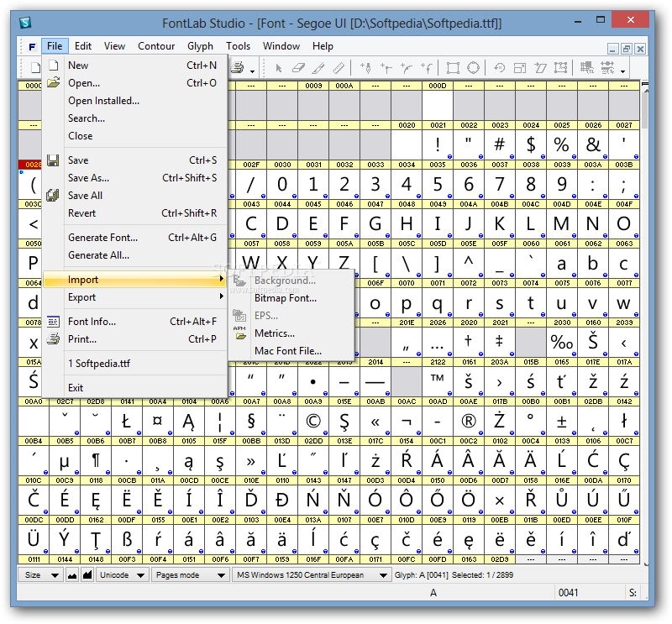Choose Save in the File menu

tap(134, 160)
